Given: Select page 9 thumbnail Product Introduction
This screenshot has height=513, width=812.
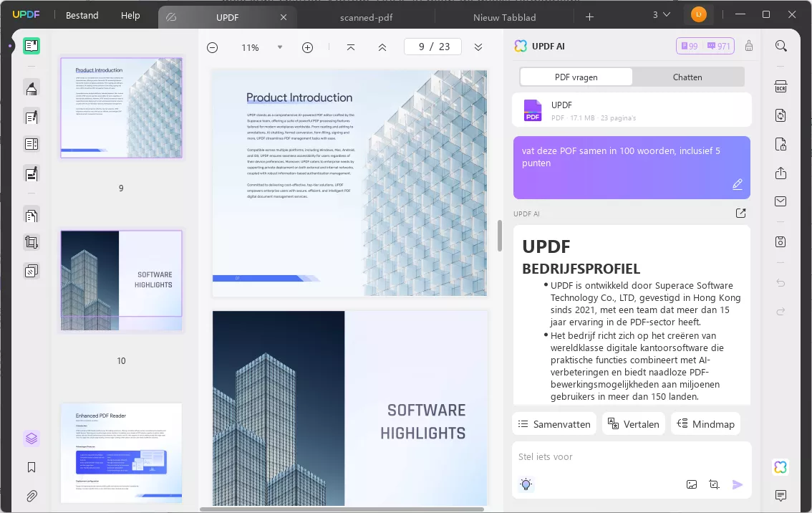Looking at the screenshot, I should click(x=121, y=107).
